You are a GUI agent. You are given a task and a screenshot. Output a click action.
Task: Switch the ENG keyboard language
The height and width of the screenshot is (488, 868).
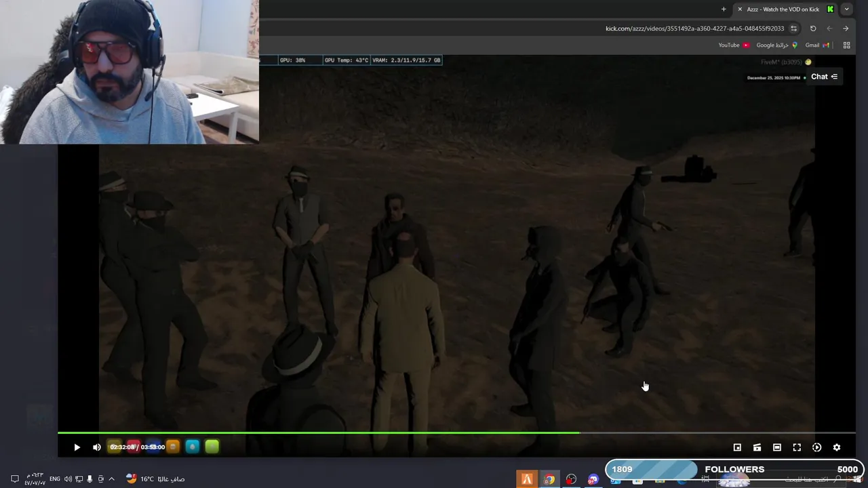pos(55,479)
